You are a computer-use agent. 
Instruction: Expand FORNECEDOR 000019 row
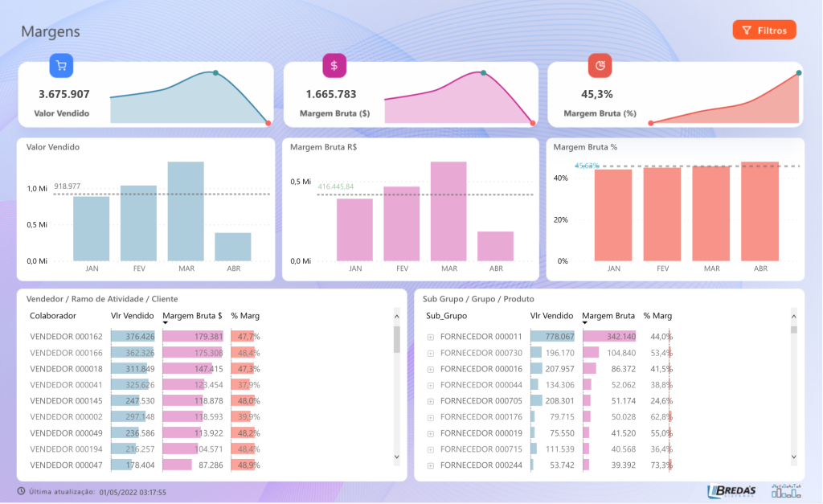click(x=431, y=433)
